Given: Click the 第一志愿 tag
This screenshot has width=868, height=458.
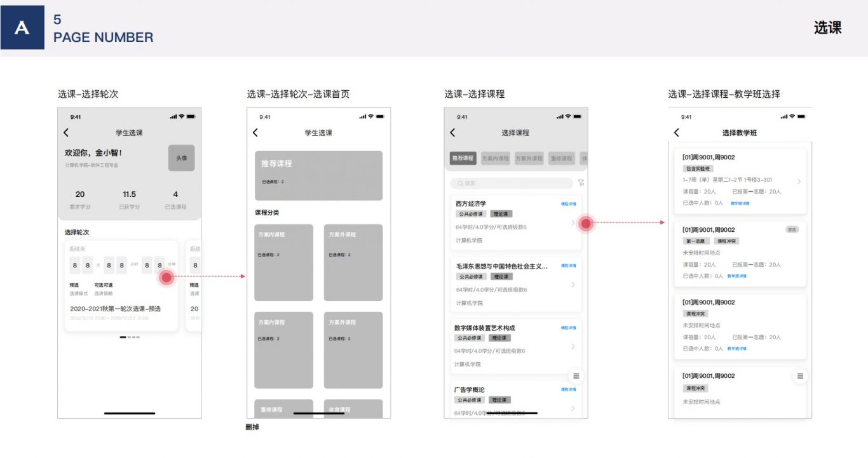Looking at the screenshot, I should pos(696,241).
